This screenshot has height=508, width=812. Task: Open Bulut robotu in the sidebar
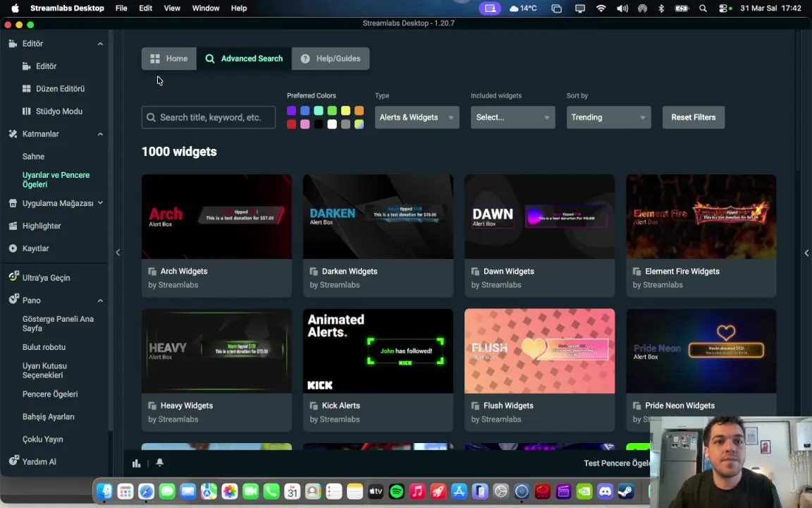(44, 347)
